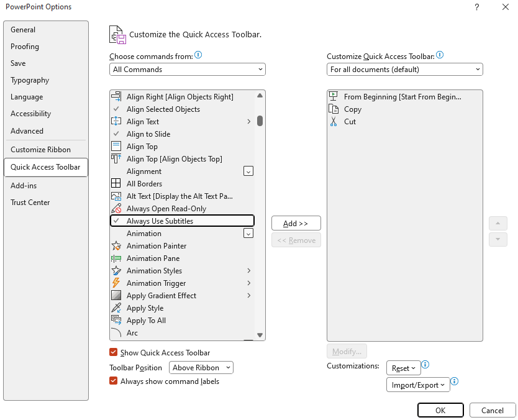The height and width of the screenshot is (420, 518).
Task: Open the For all documents dropdown
Action: tap(405, 70)
